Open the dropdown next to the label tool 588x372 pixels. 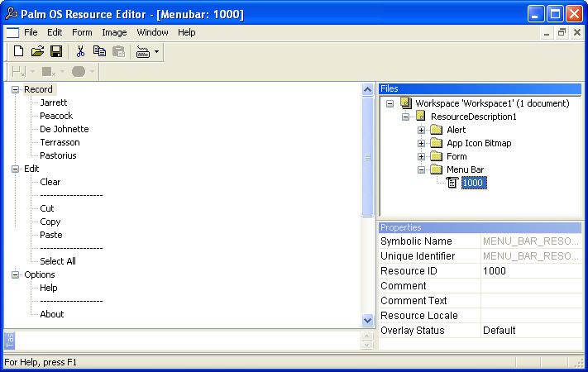(32, 71)
